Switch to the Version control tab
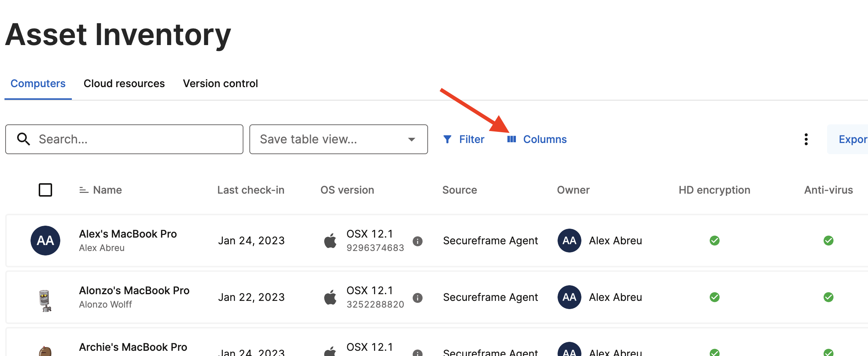868x356 pixels. click(220, 83)
